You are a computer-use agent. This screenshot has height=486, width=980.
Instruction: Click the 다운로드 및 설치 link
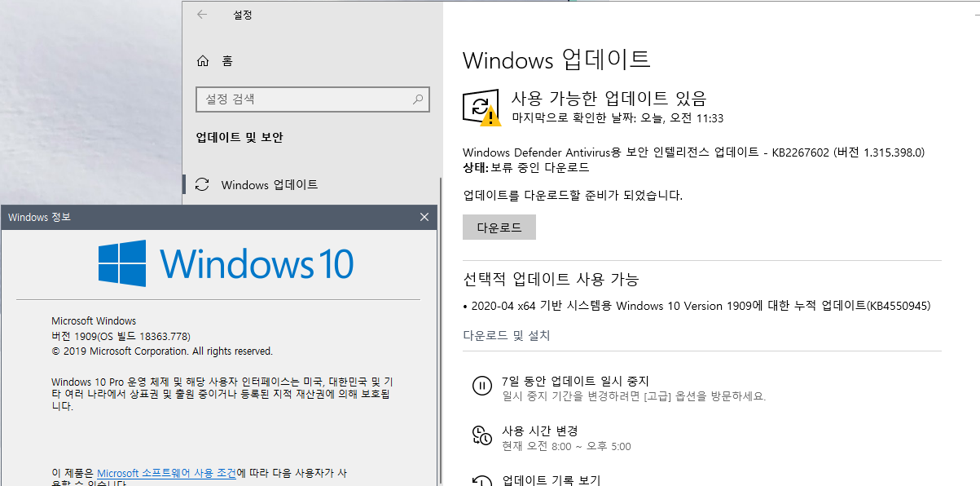tap(507, 335)
